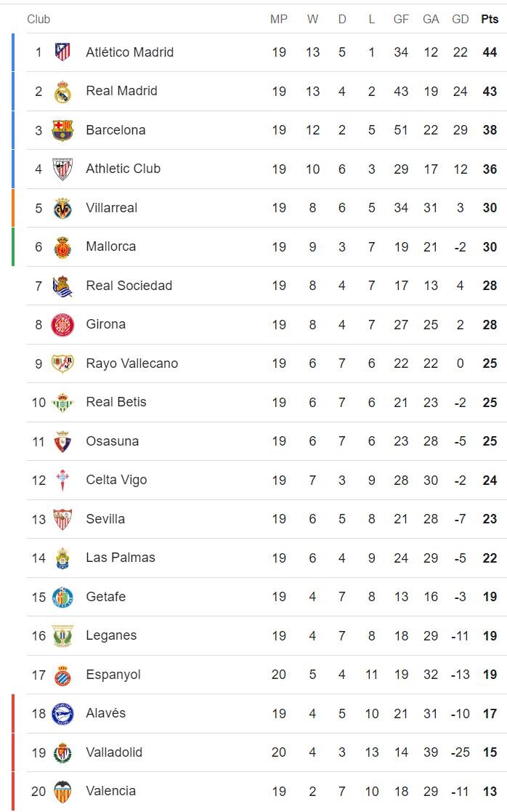The width and height of the screenshot is (507, 812).
Task: Open the Mallorca team name link
Action: point(110,246)
